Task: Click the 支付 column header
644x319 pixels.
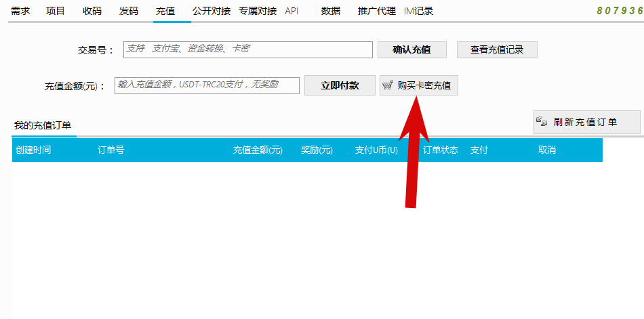Action: pos(479,150)
